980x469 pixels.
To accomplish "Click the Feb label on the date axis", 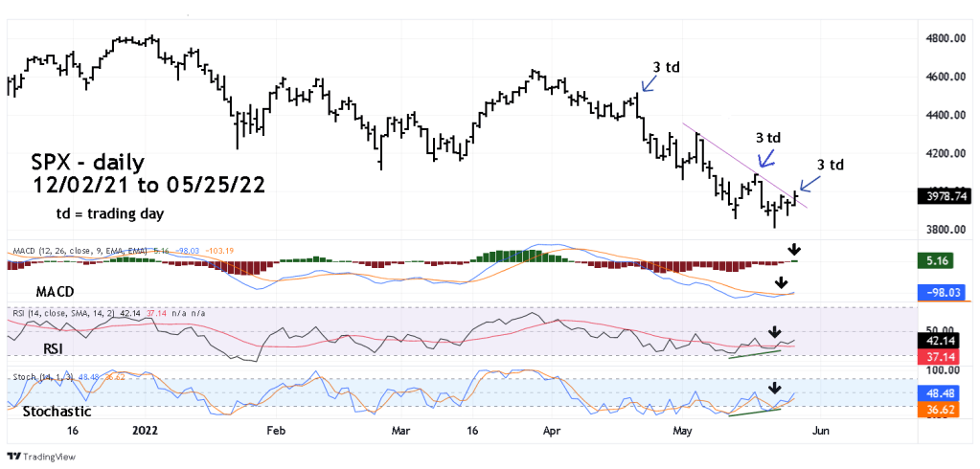I will pyautogui.click(x=276, y=432).
